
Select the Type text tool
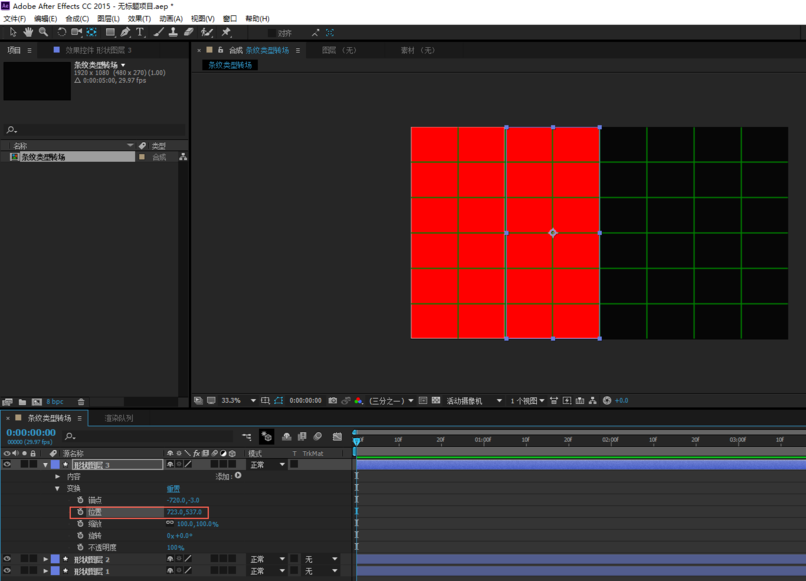tap(140, 32)
